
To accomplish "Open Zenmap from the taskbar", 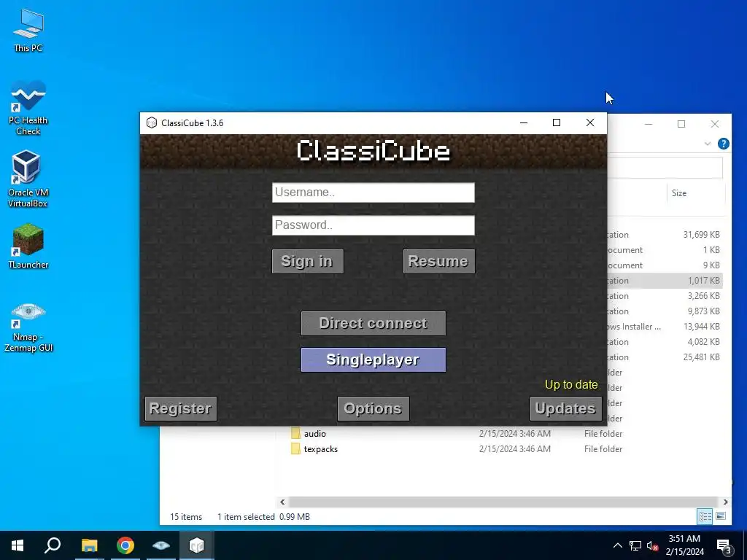I will click(161, 545).
